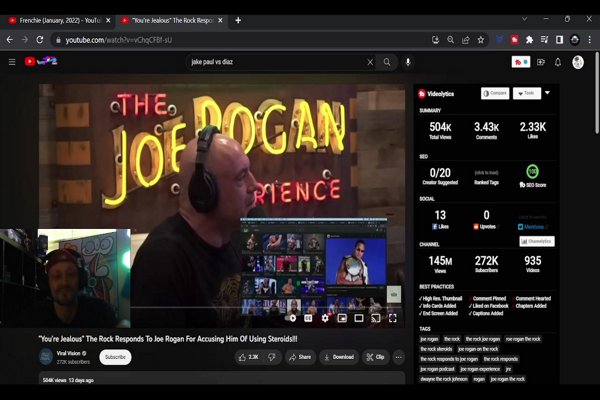Image resolution: width=600 pixels, height=400 pixels.
Task: Create a Clip of the video
Action: [375, 357]
